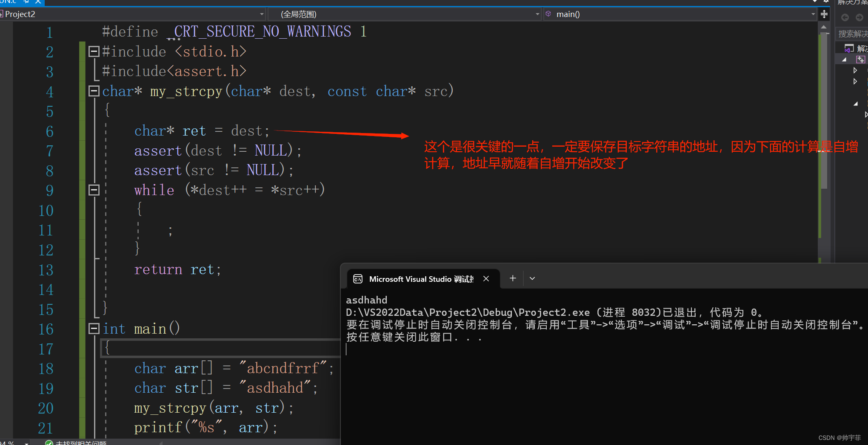Expand the first child node under the project
This screenshot has width=868, height=445.
(855, 71)
